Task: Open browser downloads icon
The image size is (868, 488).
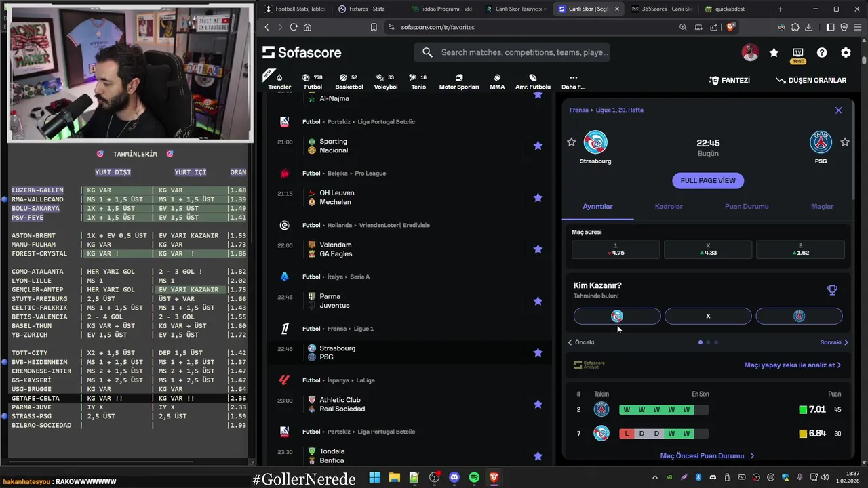Action: click(x=808, y=27)
